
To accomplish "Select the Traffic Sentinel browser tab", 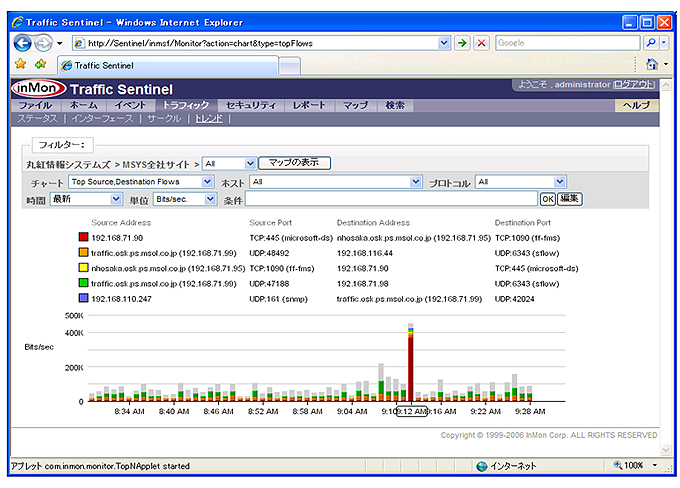I will coord(168,66).
